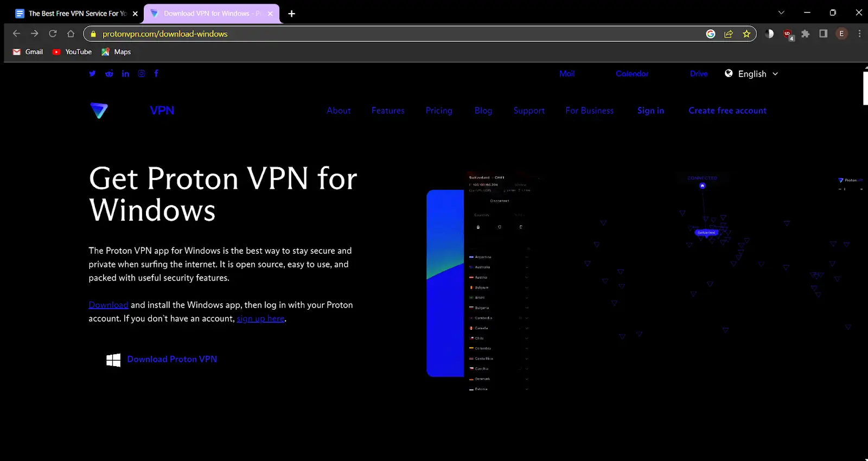Open the profile avatar labeled E
The height and width of the screenshot is (461, 868).
[x=841, y=34]
